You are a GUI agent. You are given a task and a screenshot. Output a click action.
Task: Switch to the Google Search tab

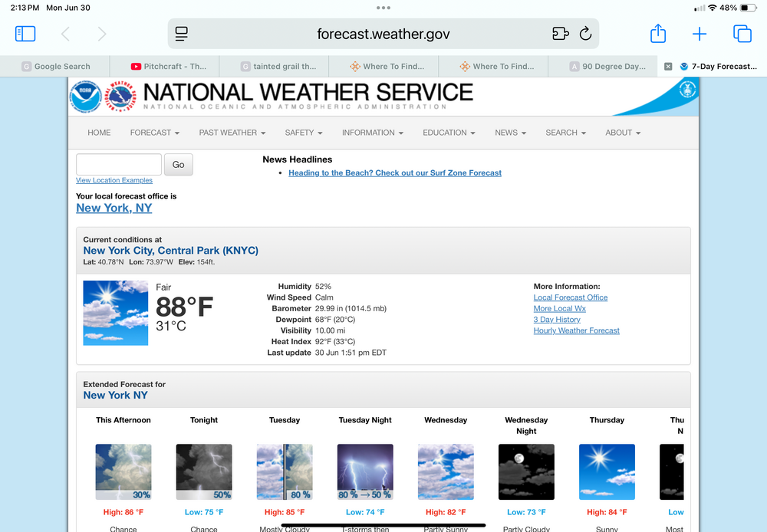55,67
